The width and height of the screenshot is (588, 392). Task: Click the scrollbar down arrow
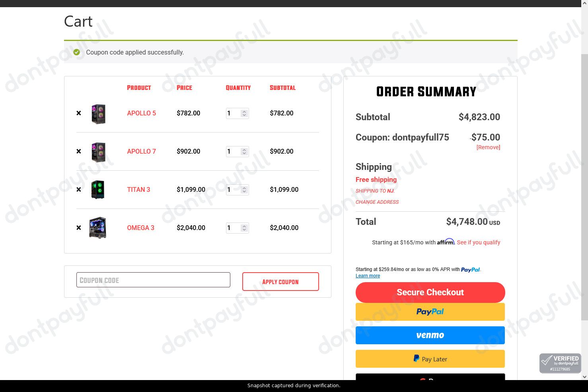click(x=584, y=376)
